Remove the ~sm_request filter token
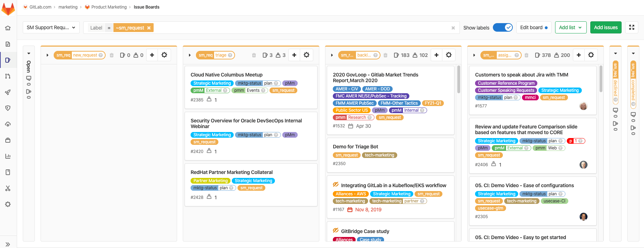The height and width of the screenshot is (248, 644). [x=149, y=28]
